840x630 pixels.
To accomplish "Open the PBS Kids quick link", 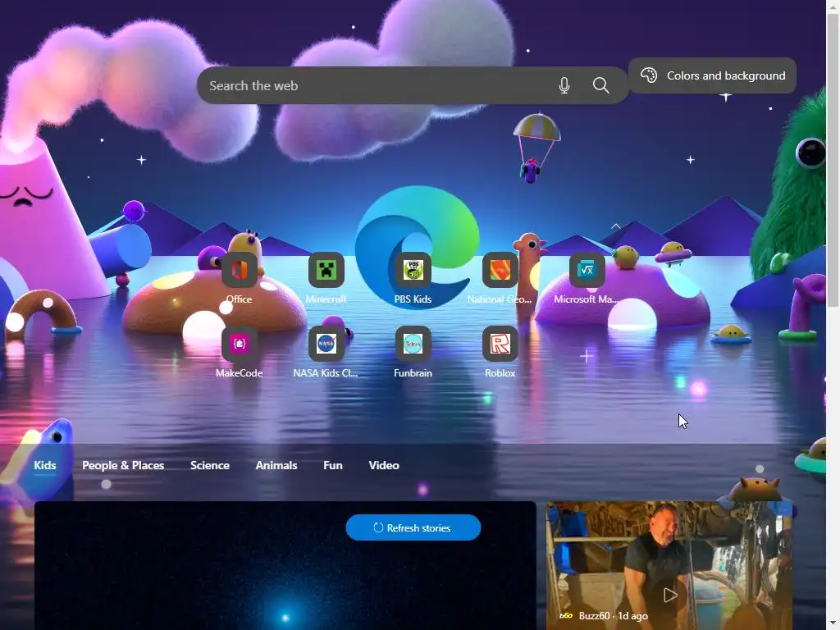I will (x=413, y=270).
